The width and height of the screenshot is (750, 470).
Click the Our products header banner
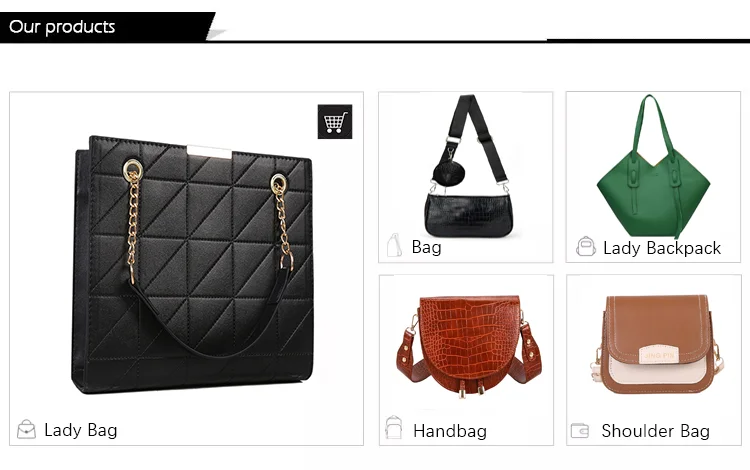108,27
